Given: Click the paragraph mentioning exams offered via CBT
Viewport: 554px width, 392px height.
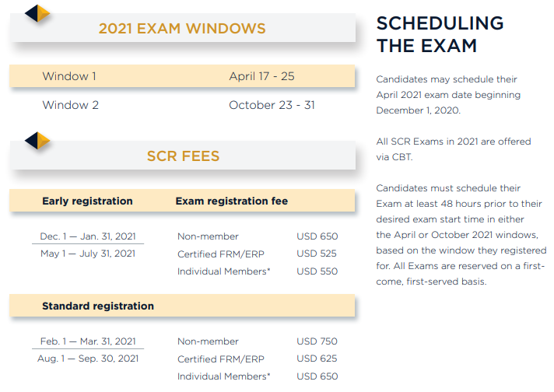Looking at the screenshot, I should click(454, 149).
